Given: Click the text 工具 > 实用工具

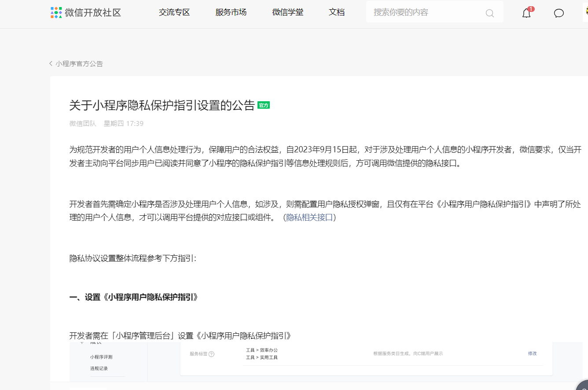Looking at the screenshot, I should point(262,357).
